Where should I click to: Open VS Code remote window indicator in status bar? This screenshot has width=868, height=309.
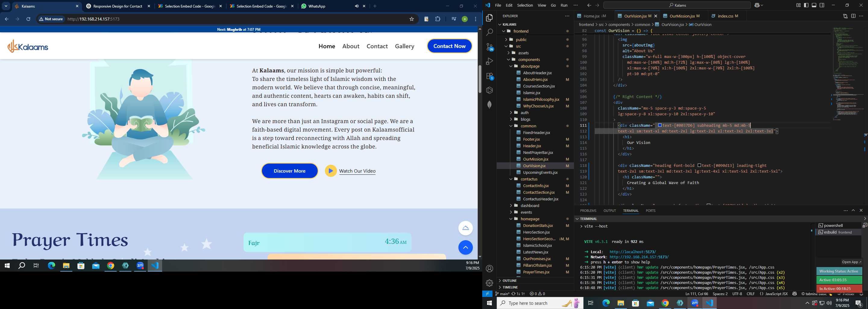point(487,294)
